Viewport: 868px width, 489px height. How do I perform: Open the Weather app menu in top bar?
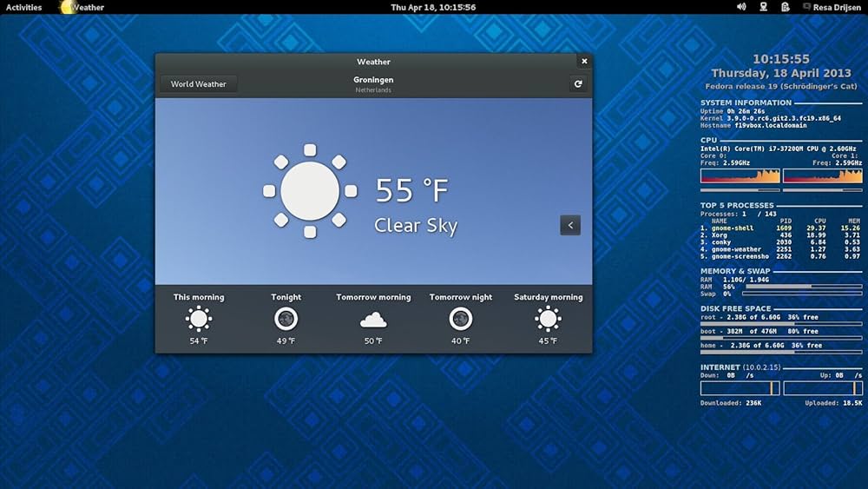click(82, 7)
